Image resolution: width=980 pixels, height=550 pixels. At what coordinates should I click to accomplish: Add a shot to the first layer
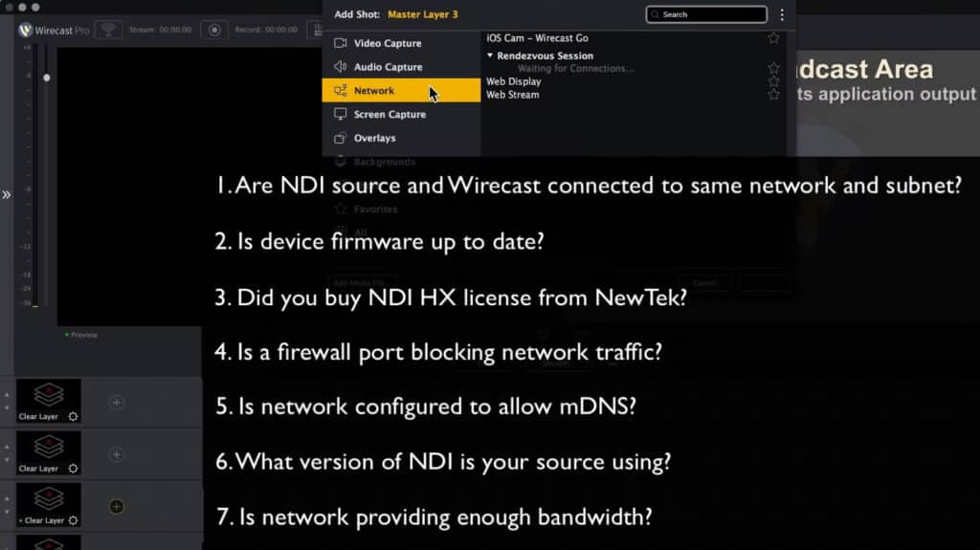pos(117,403)
